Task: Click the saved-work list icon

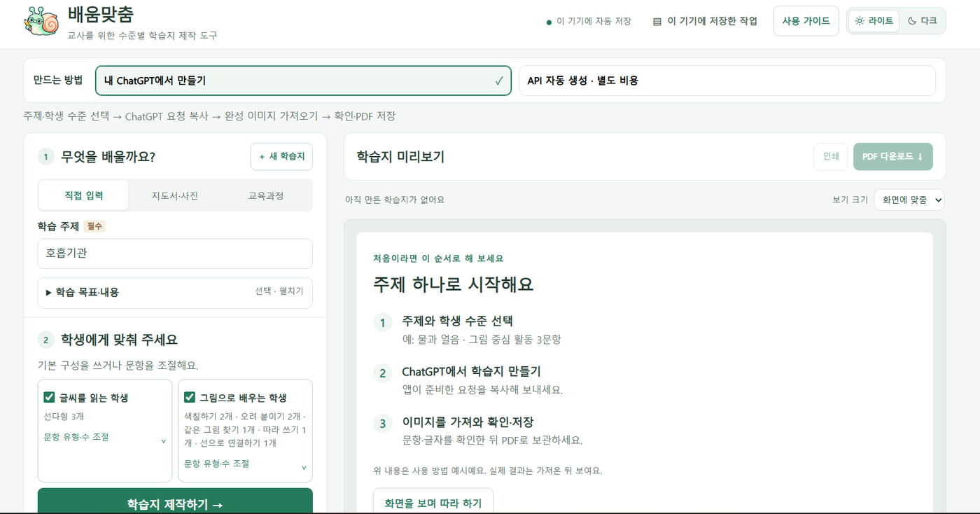Action: click(657, 22)
